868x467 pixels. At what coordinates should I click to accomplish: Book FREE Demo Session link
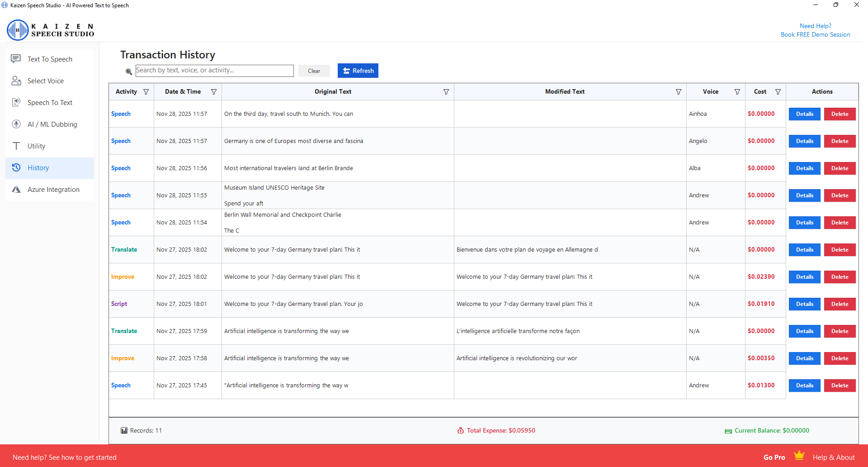[815, 35]
